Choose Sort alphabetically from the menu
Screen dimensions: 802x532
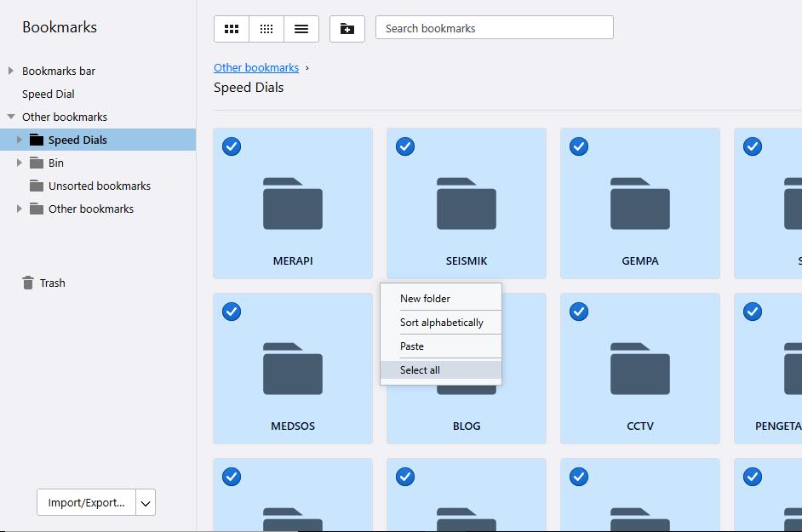click(x=440, y=323)
